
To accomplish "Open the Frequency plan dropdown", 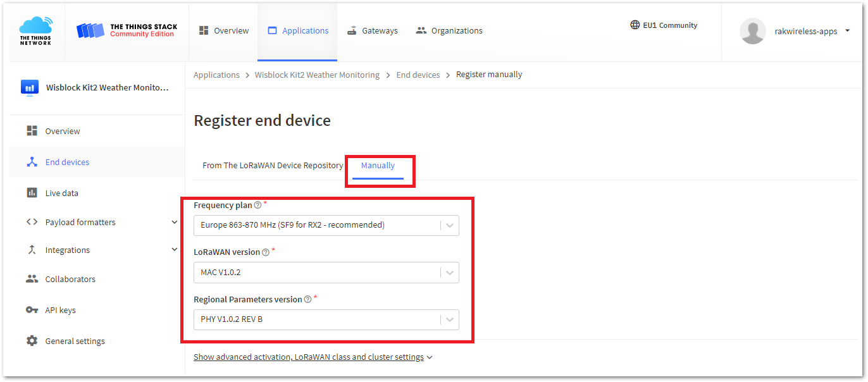I will tap(326, 225).
